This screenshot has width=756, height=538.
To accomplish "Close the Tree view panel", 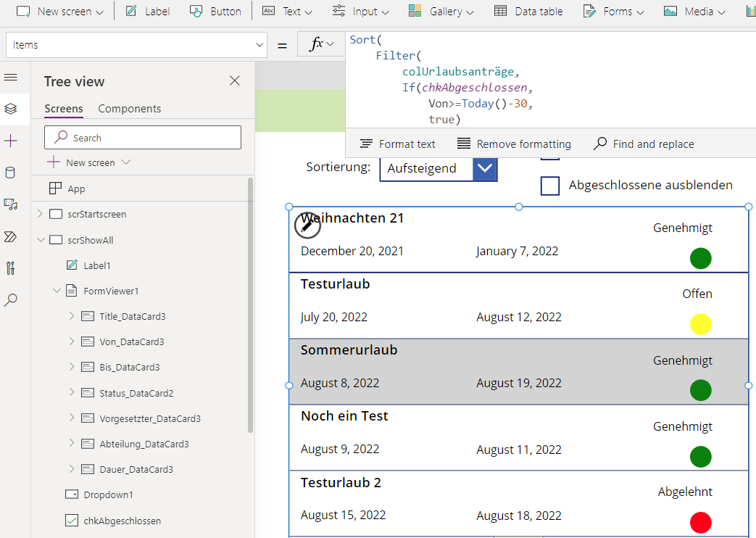I will tap(235, 80).
